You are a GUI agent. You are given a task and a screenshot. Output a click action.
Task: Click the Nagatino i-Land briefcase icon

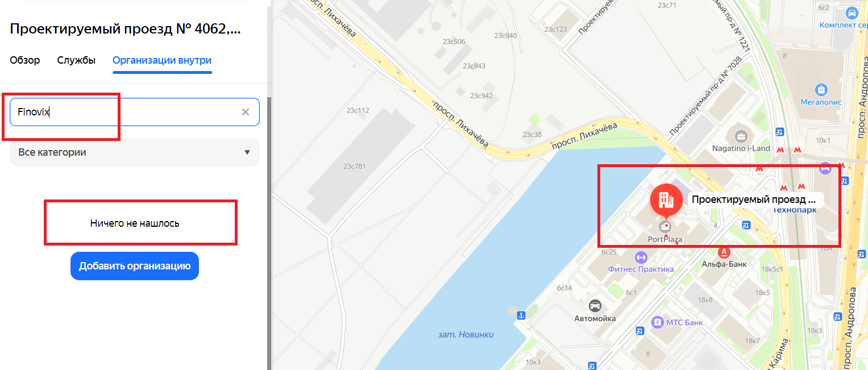(x=741, y=136)
